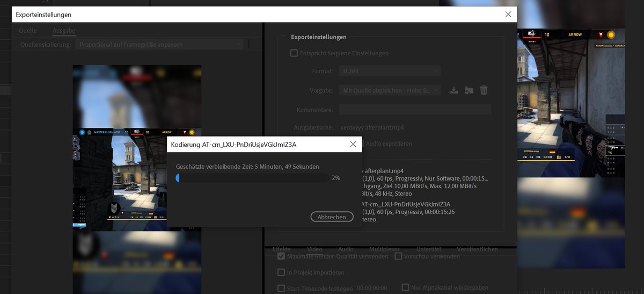The width and height of the screenshot is (644, 294).
Task: Open the import preset folder icon
Action: (469, 90)
